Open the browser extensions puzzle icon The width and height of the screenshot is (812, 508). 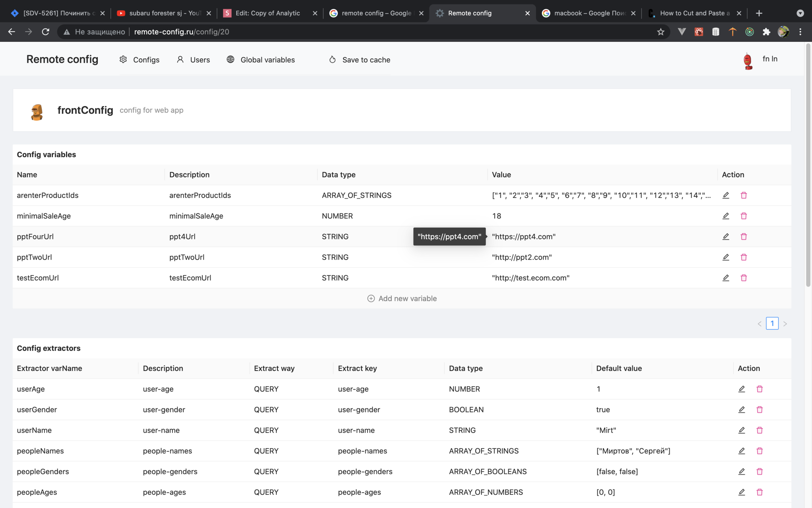point(766,32)
